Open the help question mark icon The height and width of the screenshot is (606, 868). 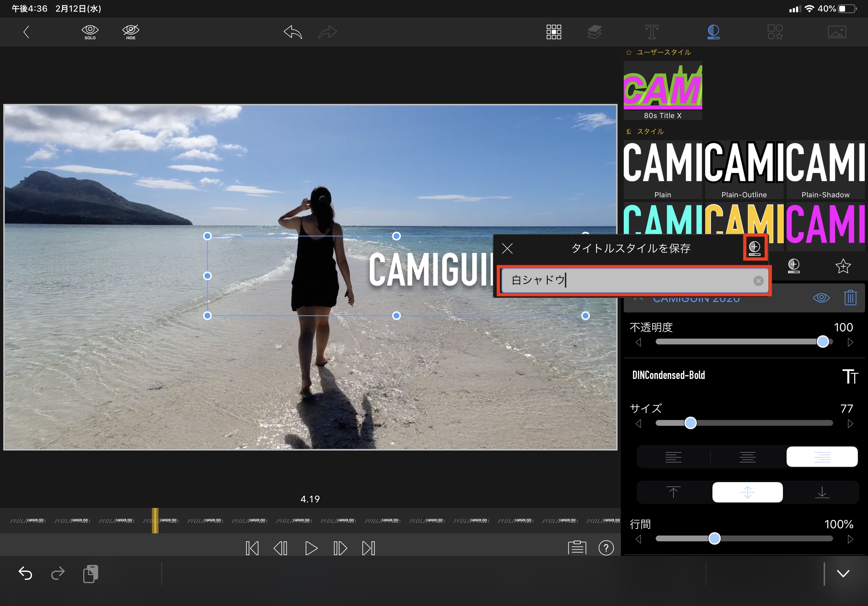point(606,548)
